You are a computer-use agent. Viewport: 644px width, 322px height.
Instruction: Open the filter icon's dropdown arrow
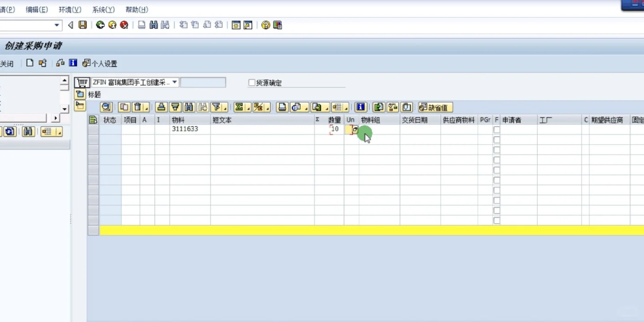[x=226, y=108]
